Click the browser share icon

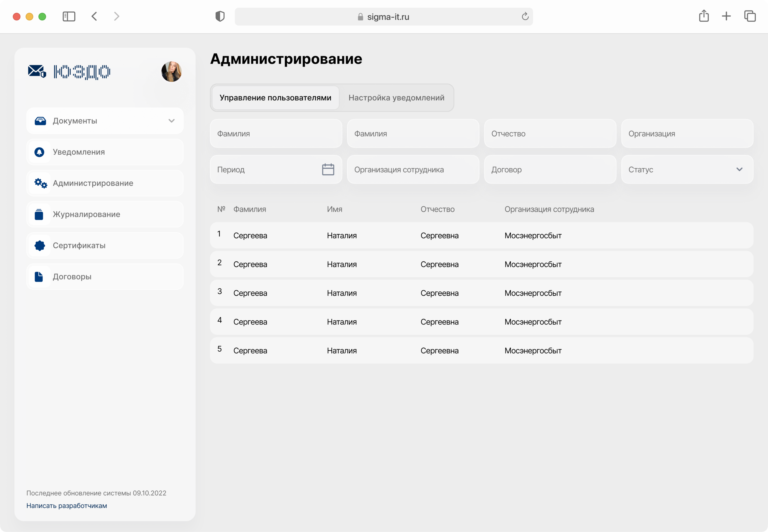coord(704,16)
